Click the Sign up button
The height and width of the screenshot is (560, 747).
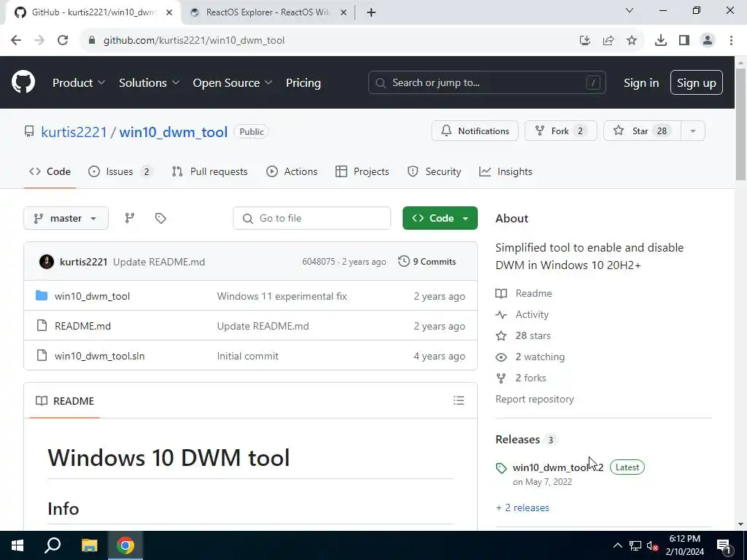click(x=697, y=83)
